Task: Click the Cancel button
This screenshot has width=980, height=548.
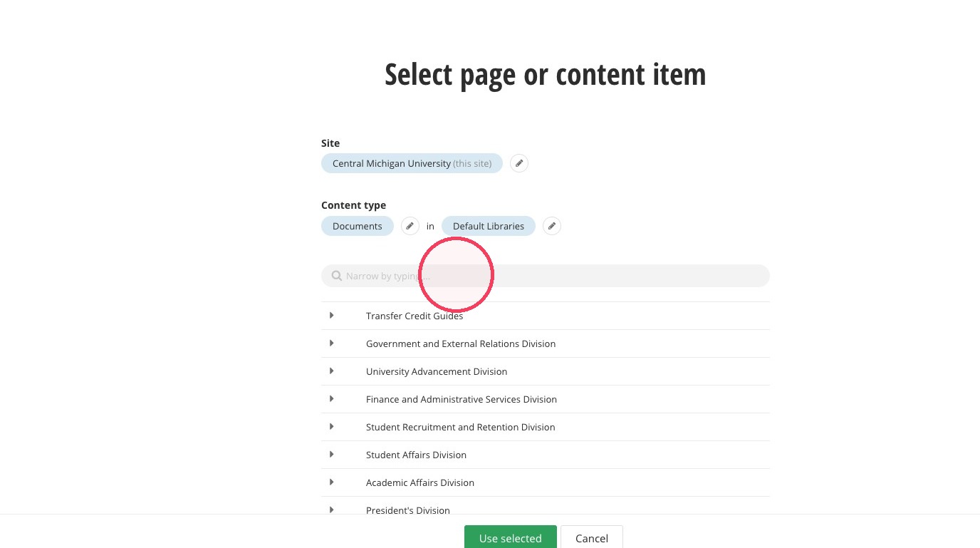Action: pyautogui.click(x=592, y=537)
